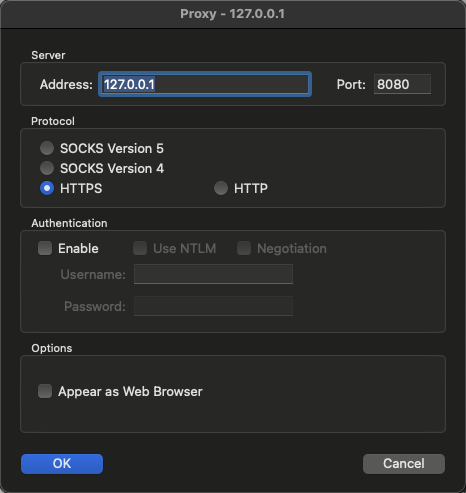This screenshot has height=493, width=466.
Task: Dismiss dialog with the Cancel button
Action: coord(404,464)
